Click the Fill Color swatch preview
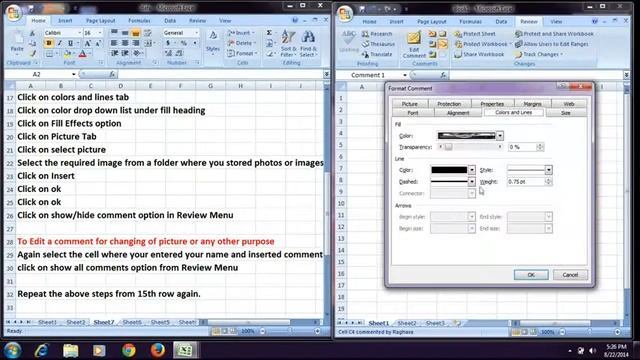Viewport: 640px width, 360px height. pyautogui.click(x=466, y=136)
